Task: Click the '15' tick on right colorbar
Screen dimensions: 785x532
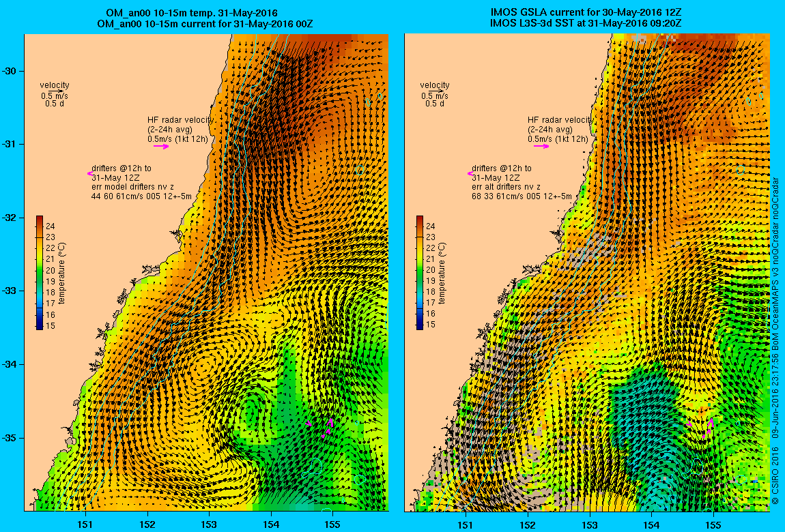Action: click(431, 325)
